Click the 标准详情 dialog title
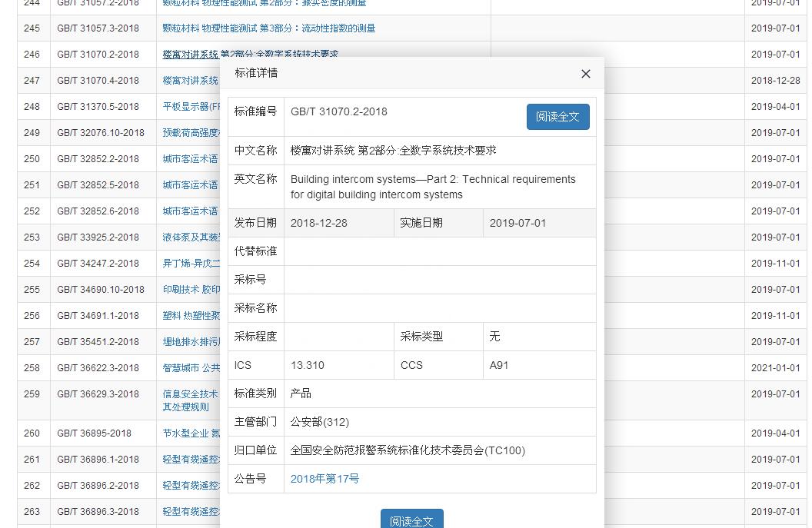 tap(256, 73)
